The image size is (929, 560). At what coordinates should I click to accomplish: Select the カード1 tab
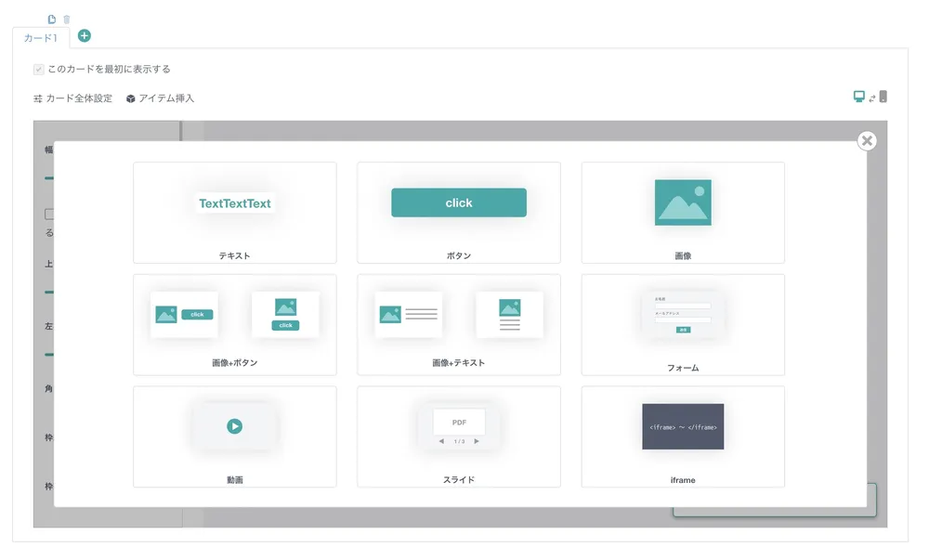41,38
